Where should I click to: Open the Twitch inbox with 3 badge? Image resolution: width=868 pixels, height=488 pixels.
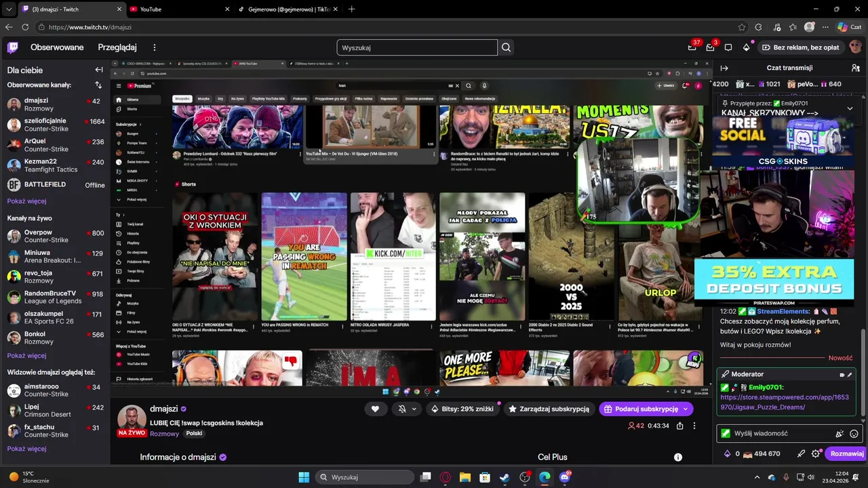pyautogui.click(x=710, y=47)
